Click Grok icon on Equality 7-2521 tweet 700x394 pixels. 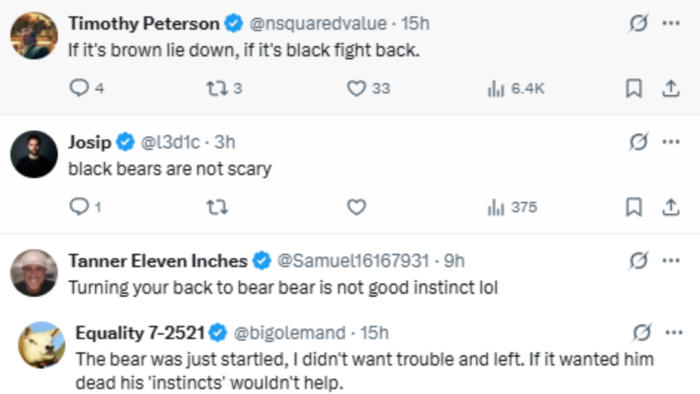[642, 332]
